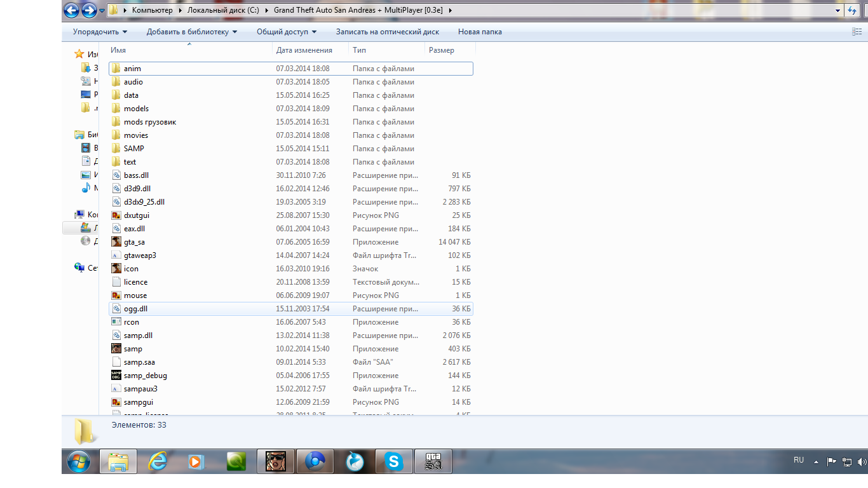Select the eax.dll file name
The height and width of the screenshot is (488, 868).
135,229
